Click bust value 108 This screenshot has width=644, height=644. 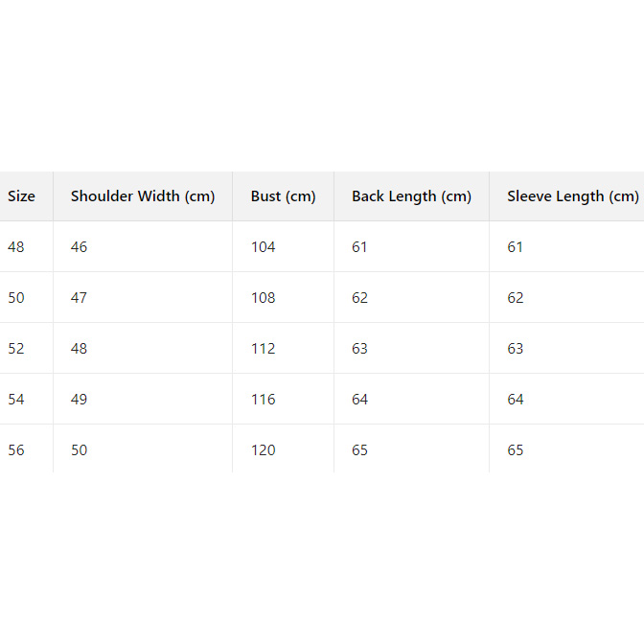pos(263,298)
